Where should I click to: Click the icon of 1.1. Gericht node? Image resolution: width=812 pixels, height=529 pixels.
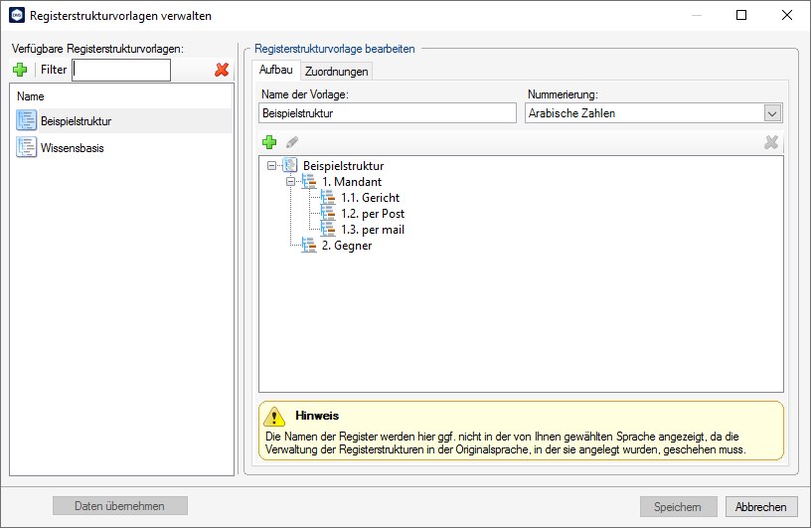pyautogui.click(x=328, y=198)
